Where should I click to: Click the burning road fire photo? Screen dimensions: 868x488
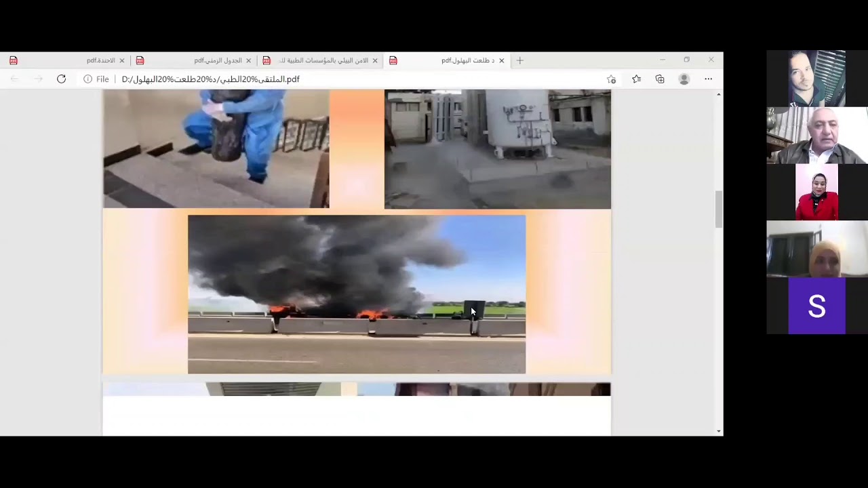pyautogui.click(x=357, y=294)
